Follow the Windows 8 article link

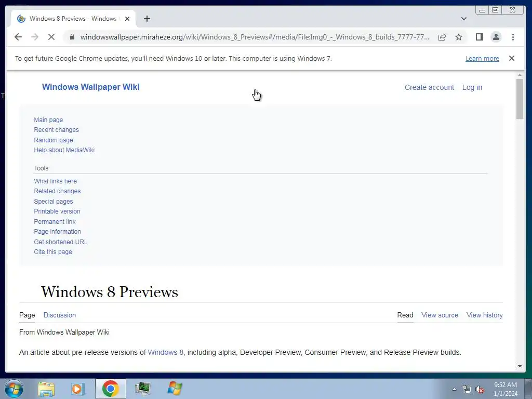(x=166, y=352)
